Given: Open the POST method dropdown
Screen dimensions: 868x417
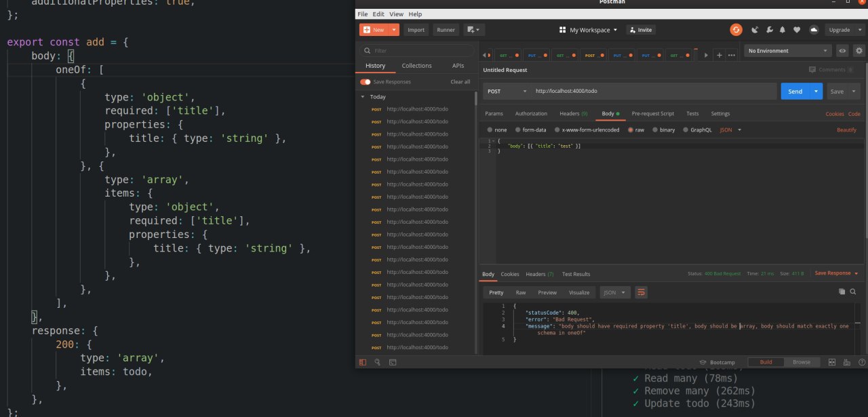Looking at the screenshot, I should click(507, 91).
